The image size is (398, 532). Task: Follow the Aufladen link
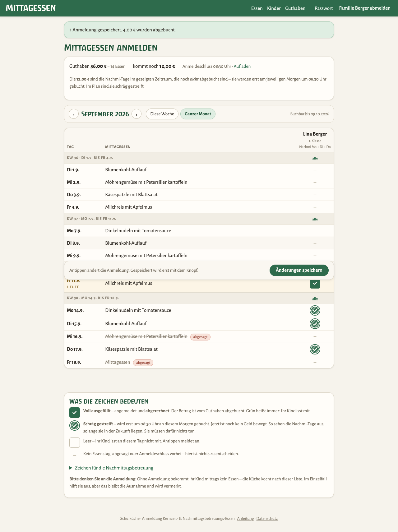(x=242, y=66)
